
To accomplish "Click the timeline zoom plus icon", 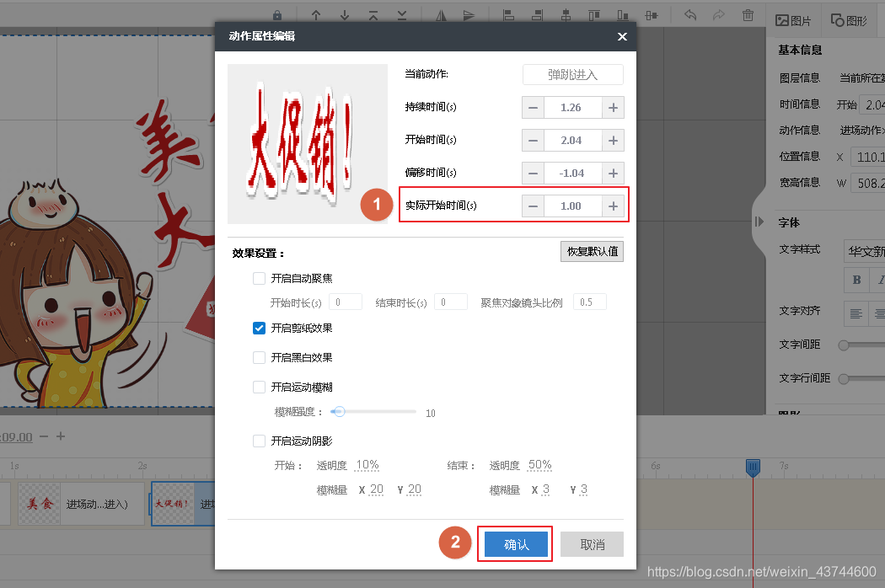I will (61, 436).
